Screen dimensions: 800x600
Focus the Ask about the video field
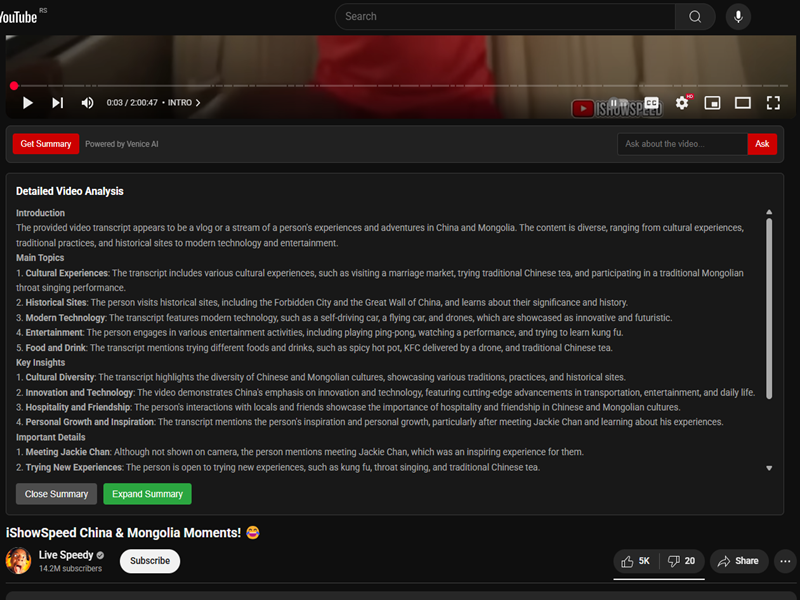click(682, 144)
